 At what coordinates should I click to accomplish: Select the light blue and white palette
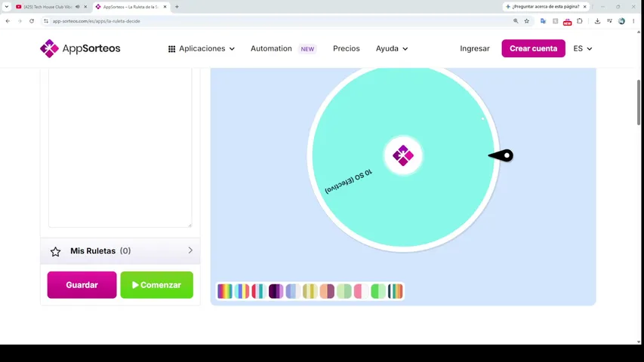293,291
